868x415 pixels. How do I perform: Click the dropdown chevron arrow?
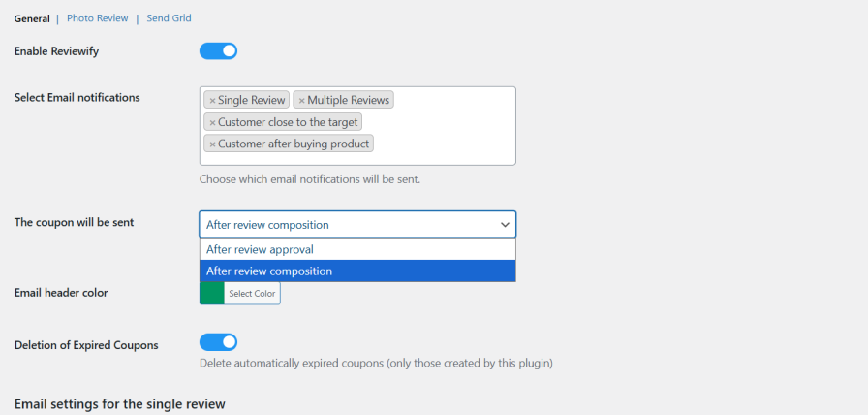coord(505,225)
